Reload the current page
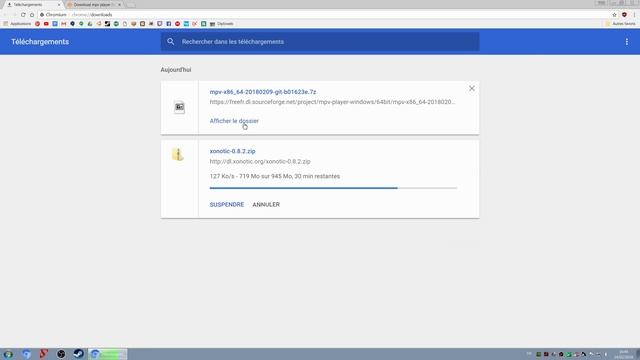The width and height of the screenshot is (640, 360). (23, 15)
